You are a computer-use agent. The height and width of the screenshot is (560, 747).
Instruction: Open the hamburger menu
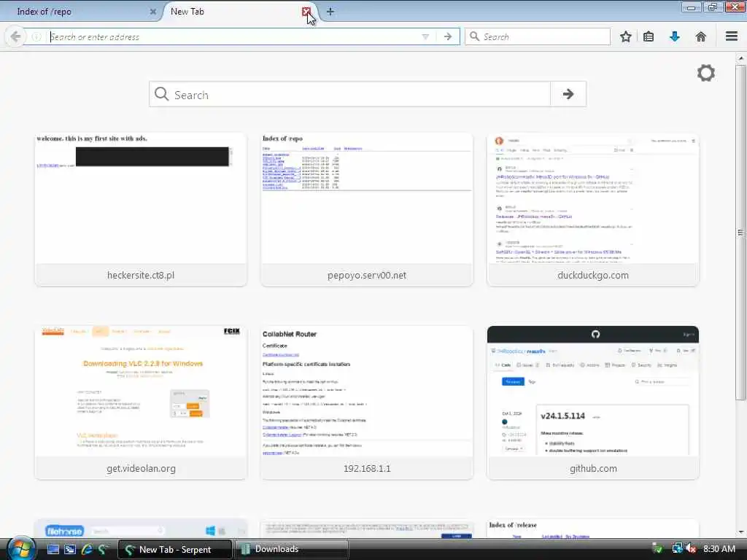click(x=732, y=36)
